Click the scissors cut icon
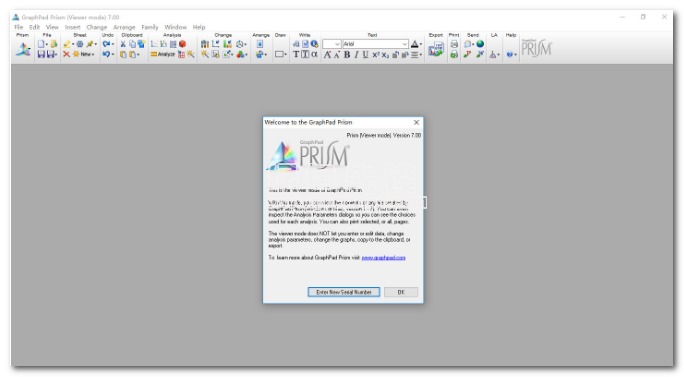The image size is (684, 377). [123, 44]
